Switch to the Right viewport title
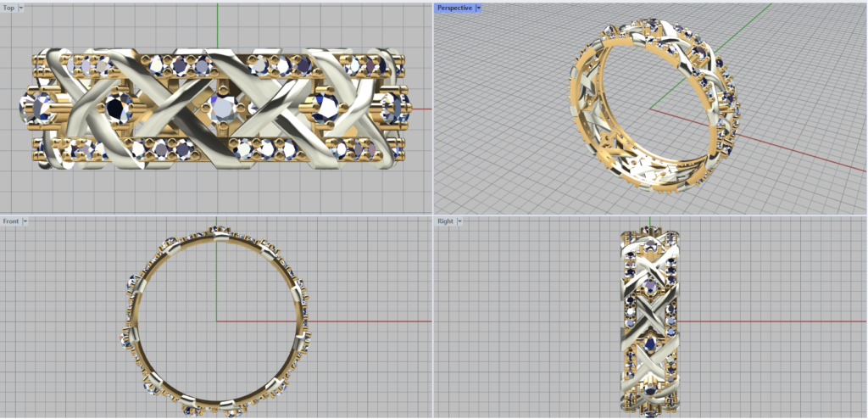 click(445, 221)
